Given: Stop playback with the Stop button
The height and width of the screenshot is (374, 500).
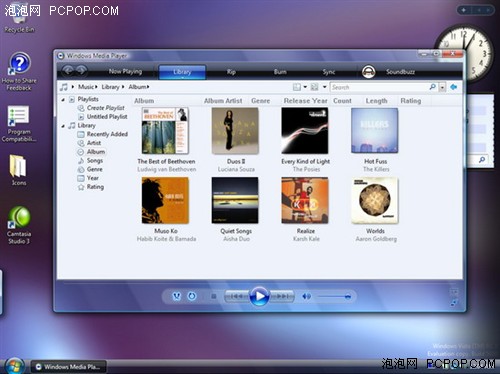Looking at the screenshot, I should 214,296.
